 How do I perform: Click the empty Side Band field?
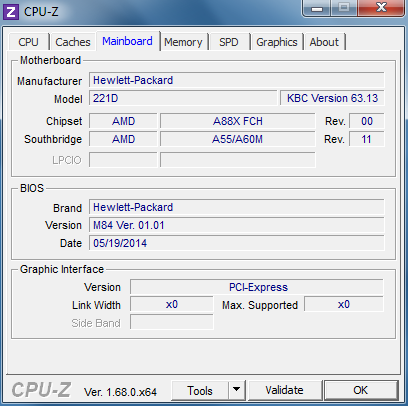[x=172, y=323]
